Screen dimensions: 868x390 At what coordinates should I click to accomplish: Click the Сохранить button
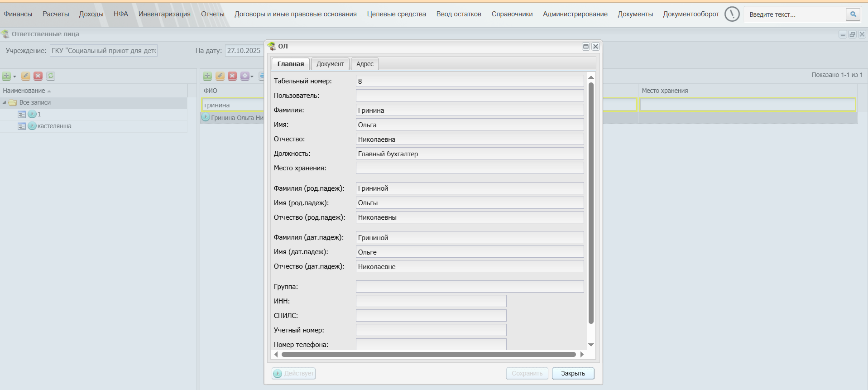[527, 373]
